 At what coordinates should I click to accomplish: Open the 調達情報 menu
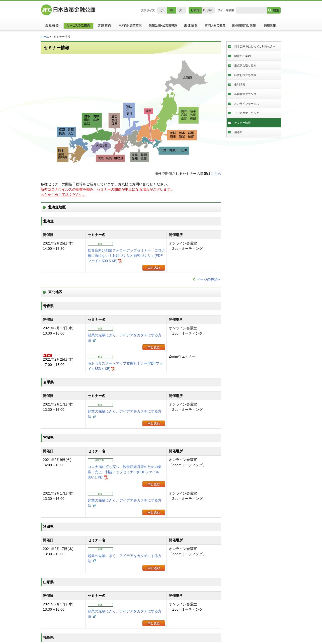click(x=191, y=26)
